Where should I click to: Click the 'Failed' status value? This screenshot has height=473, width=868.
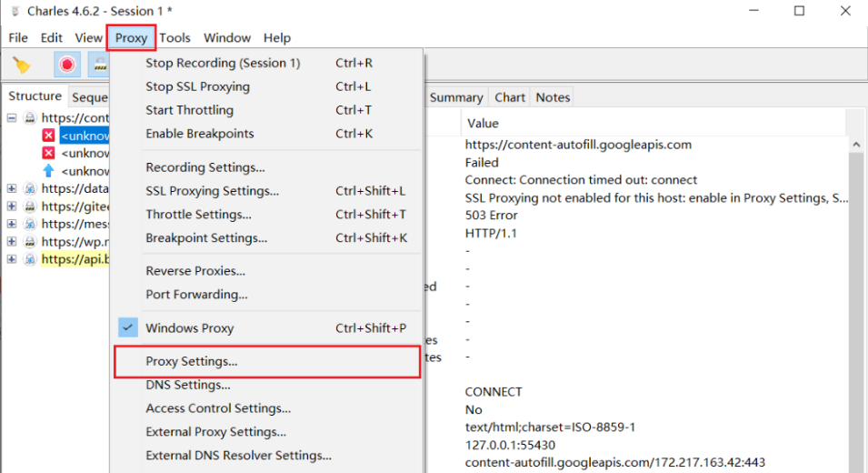point(482,162)
